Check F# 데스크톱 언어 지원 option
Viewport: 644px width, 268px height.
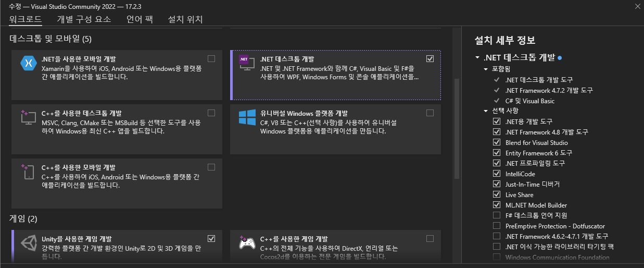click(496, 215)
